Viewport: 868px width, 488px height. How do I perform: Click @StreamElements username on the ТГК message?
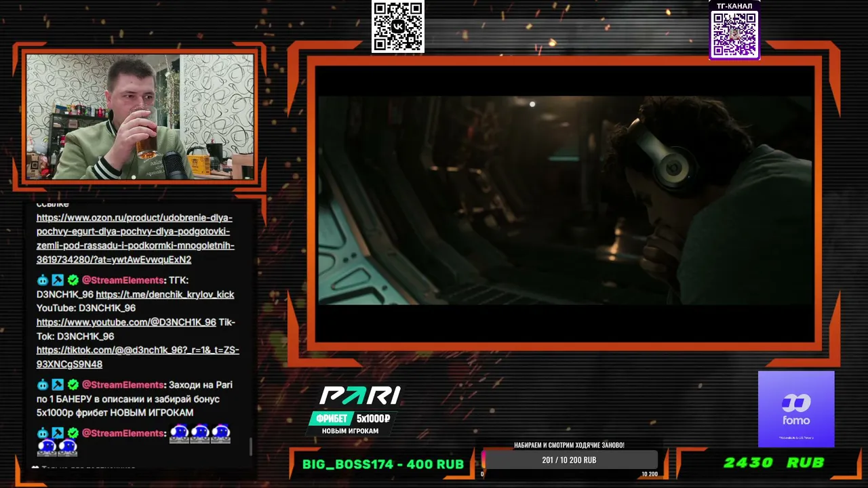coord(123,280)
